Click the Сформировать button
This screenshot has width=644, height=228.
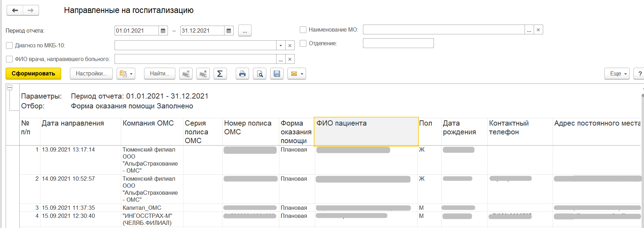[33, 74]
